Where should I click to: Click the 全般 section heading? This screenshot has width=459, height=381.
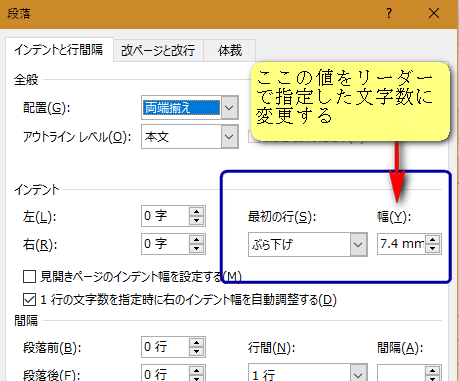pos(26,80)
